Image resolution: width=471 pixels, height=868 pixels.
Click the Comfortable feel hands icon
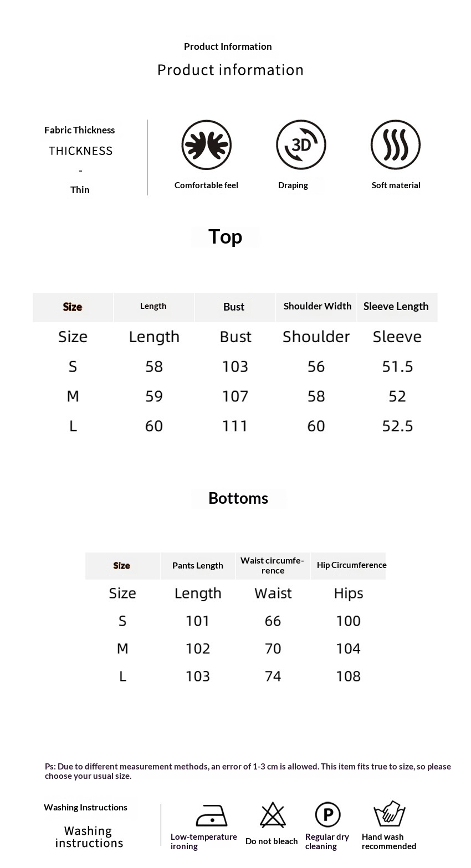coord(206,145)
